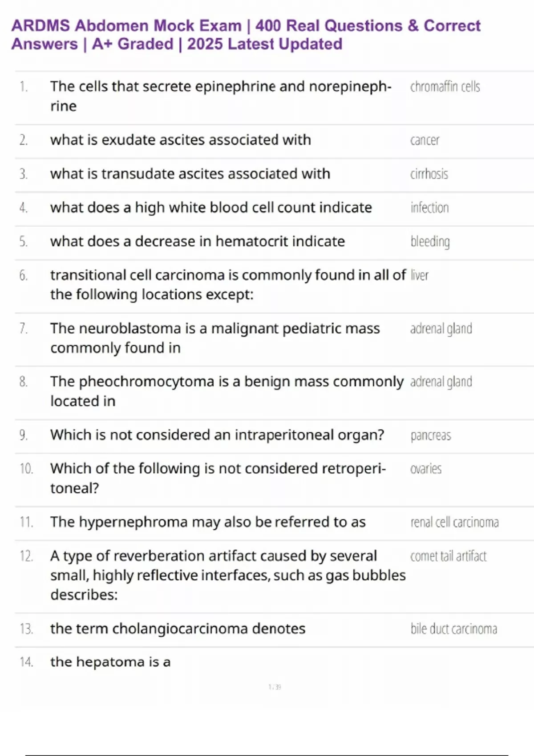
Task: Click the answer 'liver'
Action: (x=419, y=275)
